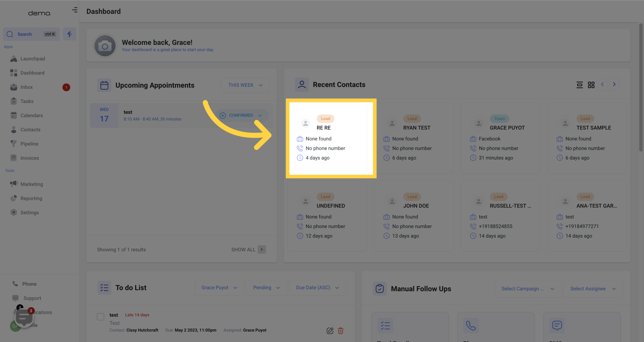The height and width of the screenshot is (342, 644).
Task: Click phone number +19184977271
Action: tap(582, 226)
